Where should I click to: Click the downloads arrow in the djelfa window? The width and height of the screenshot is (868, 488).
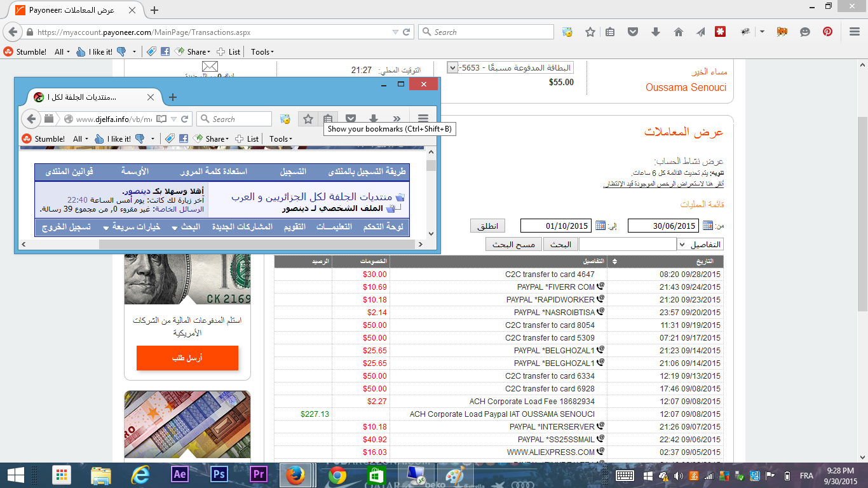374,119
